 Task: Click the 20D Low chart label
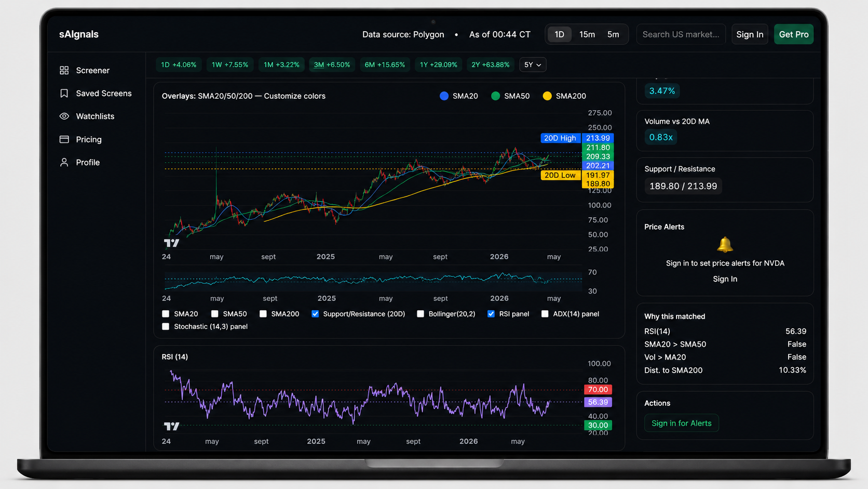[x=560, y=175]
